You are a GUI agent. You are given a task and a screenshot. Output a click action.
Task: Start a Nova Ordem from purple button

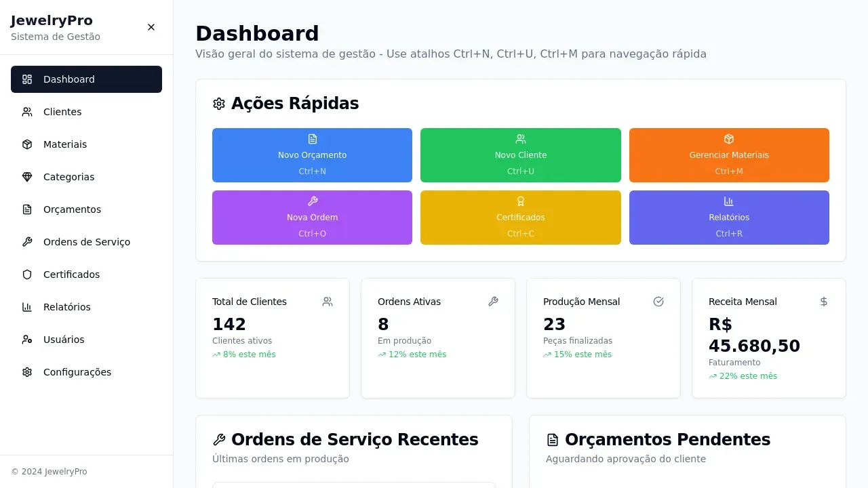pyautogui.click(x=312, y=218)
